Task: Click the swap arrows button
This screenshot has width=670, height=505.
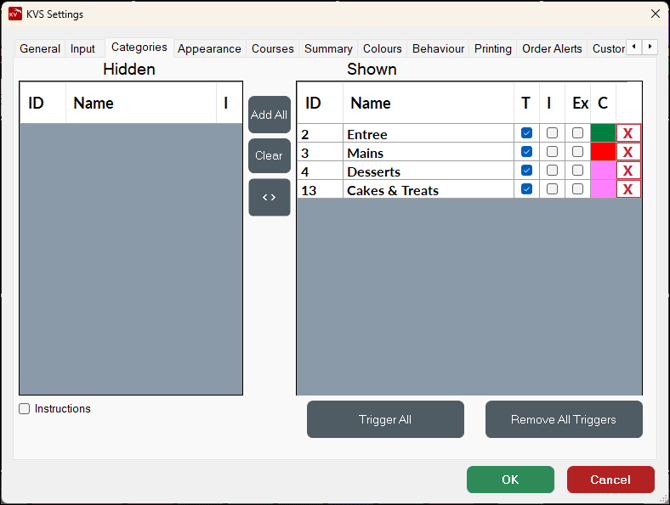Action: [269, 197]
